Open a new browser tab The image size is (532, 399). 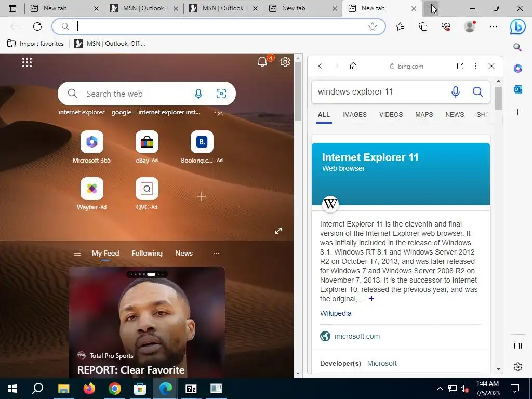[431, 8]
